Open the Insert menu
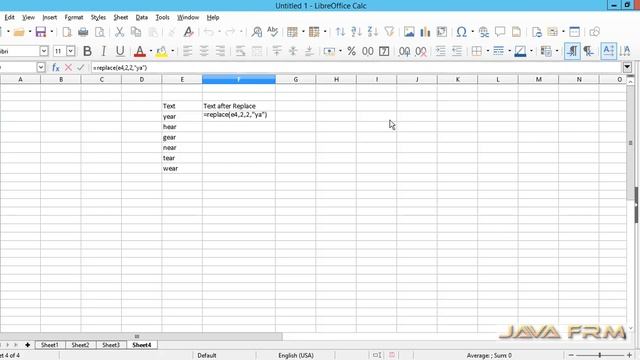 50,17
